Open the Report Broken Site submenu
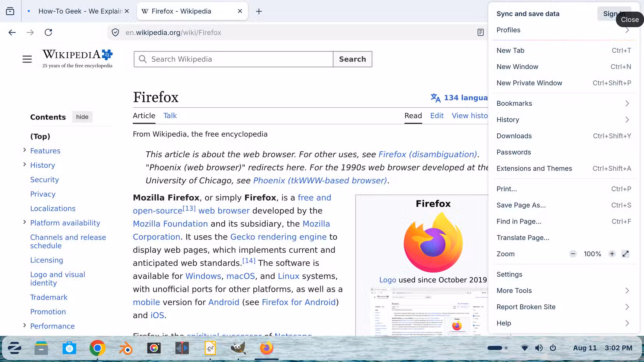Screen dimensions: 644x362 pos(563,307)
